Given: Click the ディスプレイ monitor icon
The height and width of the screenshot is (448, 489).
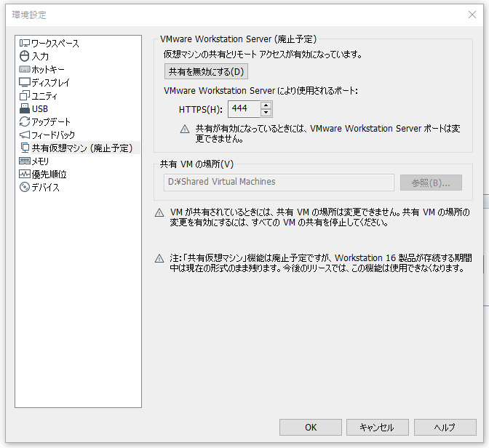Looking at the screenshot, I should (25, 82).
